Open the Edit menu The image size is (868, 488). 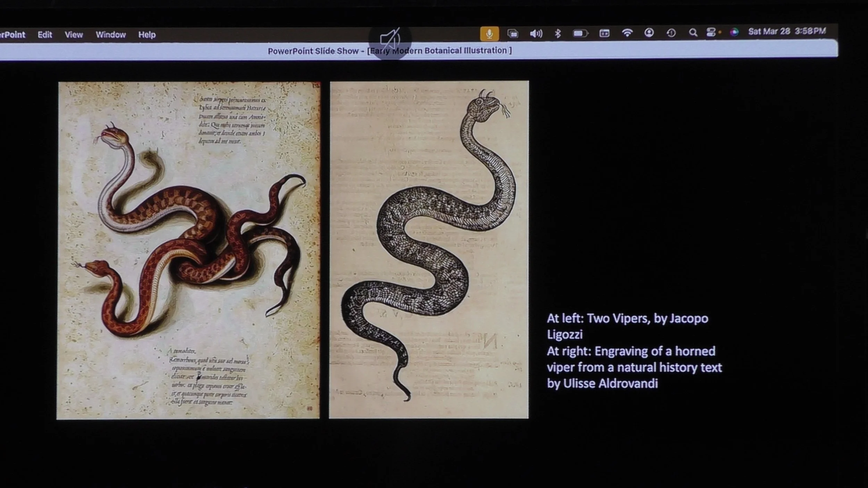click(45, 35)
